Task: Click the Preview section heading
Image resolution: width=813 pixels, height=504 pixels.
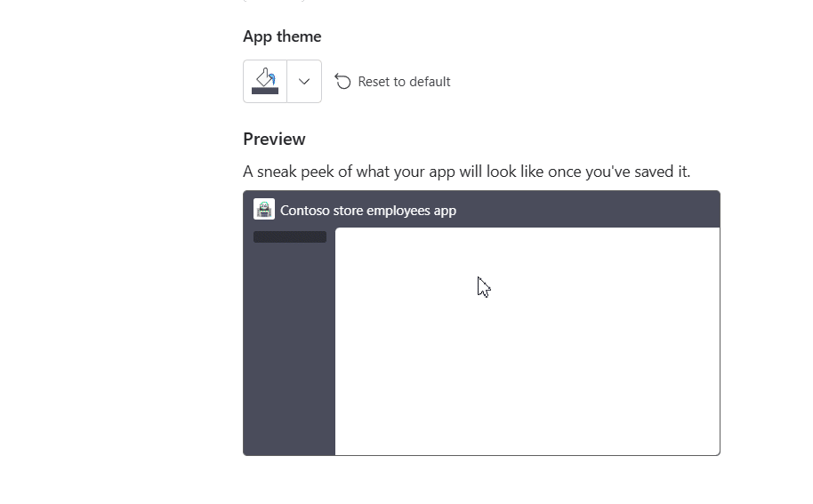Action: tap(274, 139)
